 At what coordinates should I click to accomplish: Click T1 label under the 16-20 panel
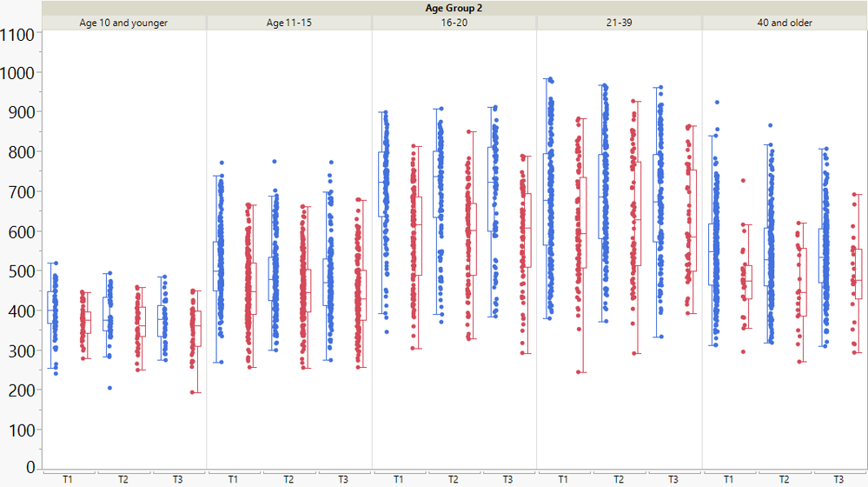[399, 479]
